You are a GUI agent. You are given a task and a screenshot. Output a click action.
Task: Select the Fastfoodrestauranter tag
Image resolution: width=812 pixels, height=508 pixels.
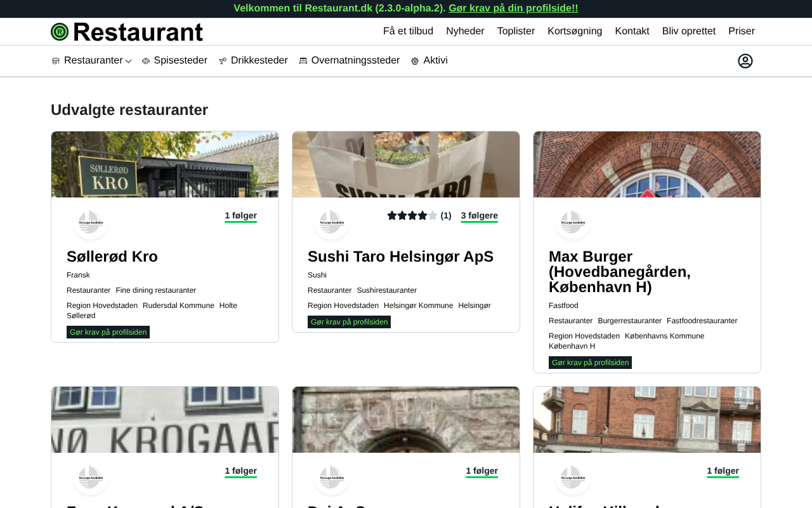pos(702,321)
